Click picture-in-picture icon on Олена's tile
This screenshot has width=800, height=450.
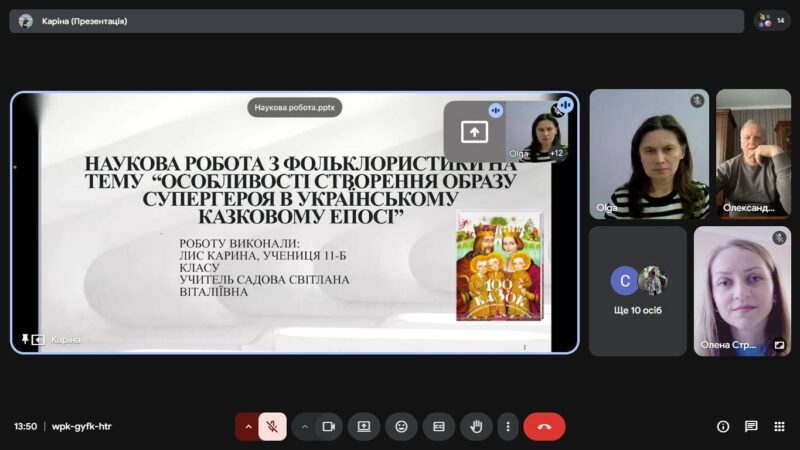click(779, 345)
